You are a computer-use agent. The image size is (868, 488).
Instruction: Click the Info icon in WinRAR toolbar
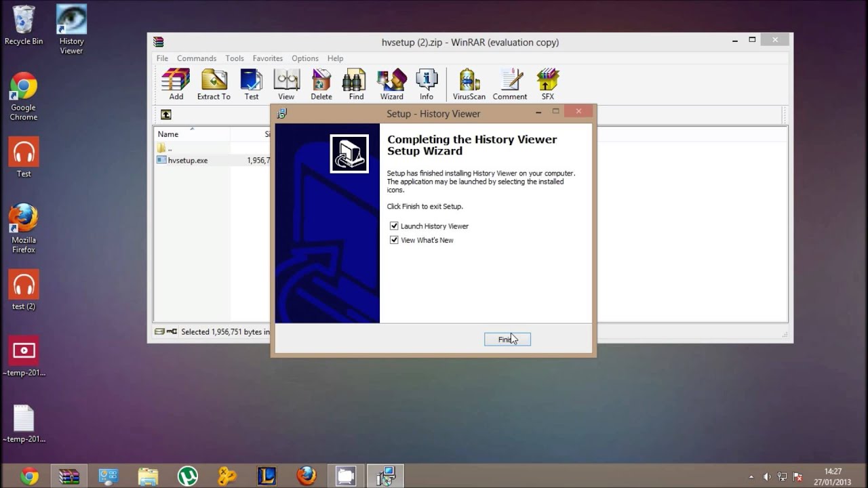(427, 84)
